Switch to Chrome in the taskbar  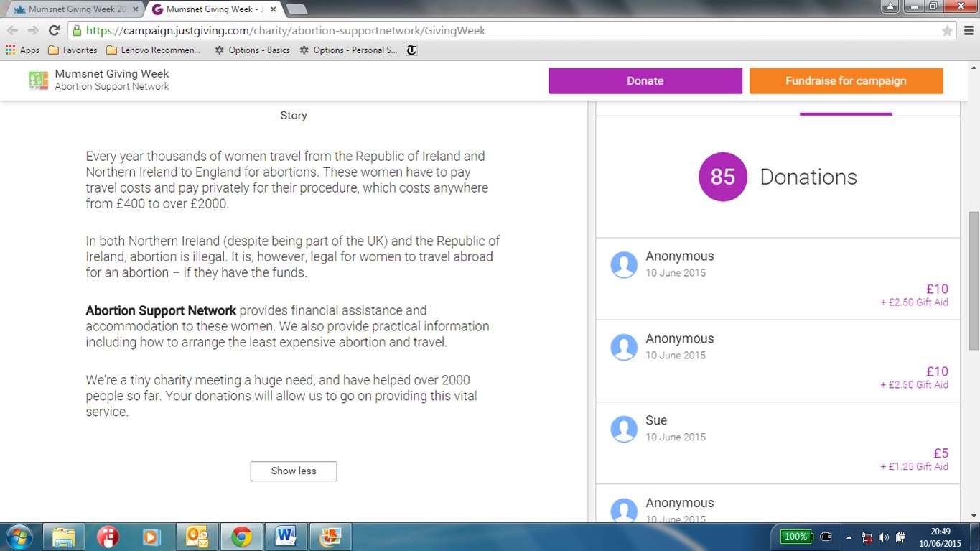[241, 537]
